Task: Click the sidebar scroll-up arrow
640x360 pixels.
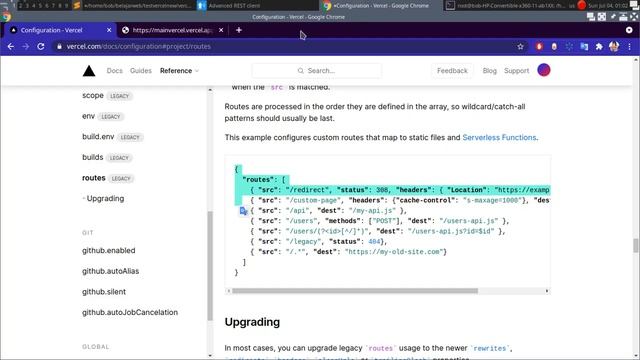Action: (x=210, y=90)
